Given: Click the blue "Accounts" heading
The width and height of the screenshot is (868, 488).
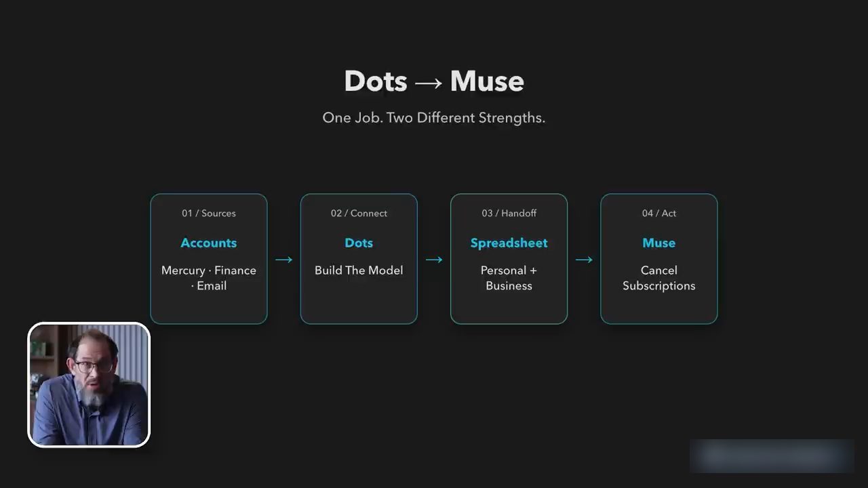Looking at the screenshot, I should click(209, 243).
